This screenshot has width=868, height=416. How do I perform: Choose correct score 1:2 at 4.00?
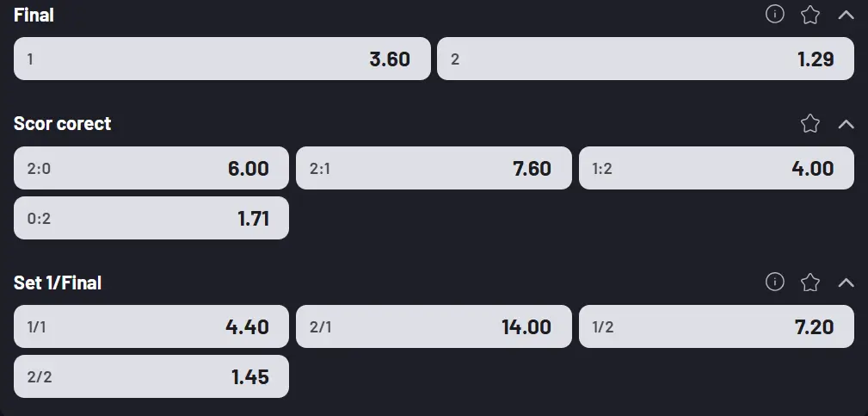tap(716, 168)
